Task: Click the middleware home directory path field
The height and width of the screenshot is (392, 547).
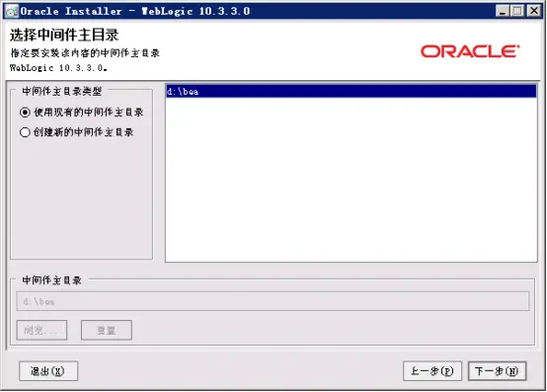Action: click(273, 301)
